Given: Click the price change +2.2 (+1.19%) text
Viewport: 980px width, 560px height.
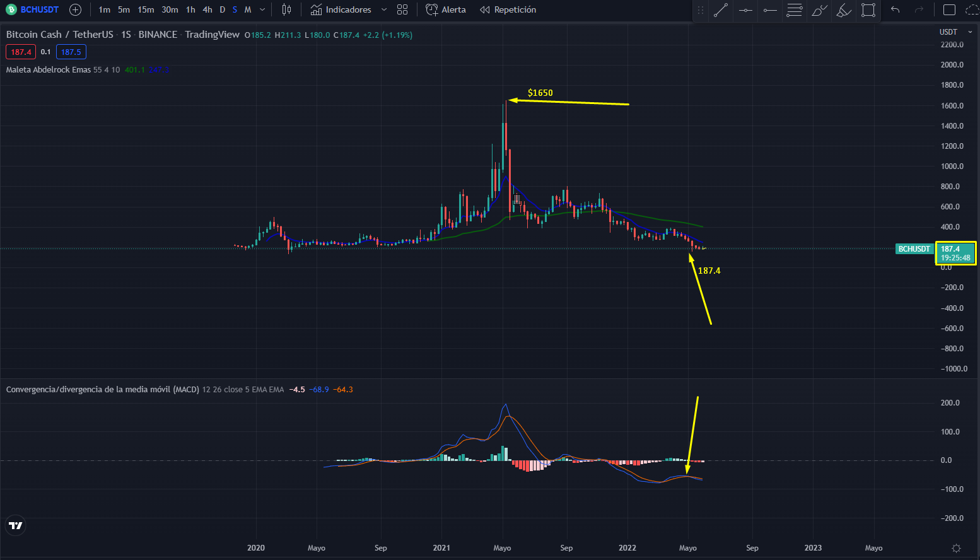Looking at the screenshot, I should 388,35.
